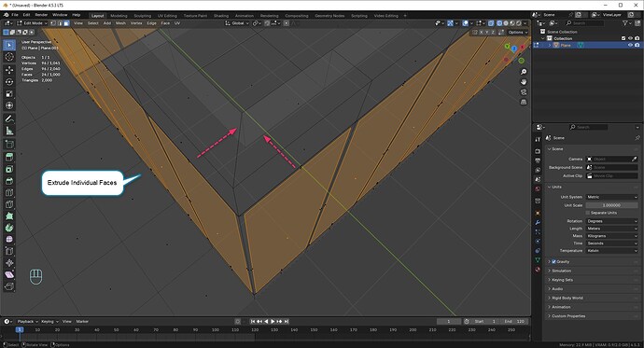Switch to the Sculpting workspace tab
The width and height of the screenshot is (644, 348).
pos(143,16)
